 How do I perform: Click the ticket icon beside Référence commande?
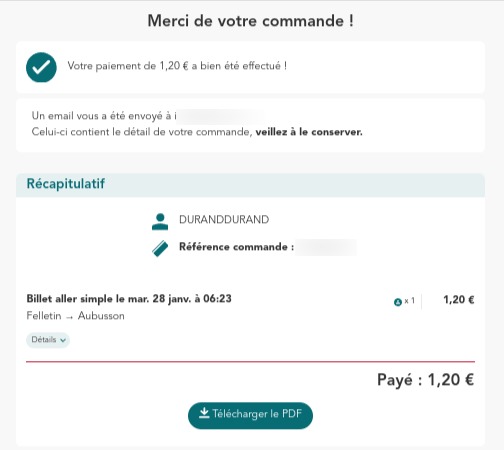[160, 249]
